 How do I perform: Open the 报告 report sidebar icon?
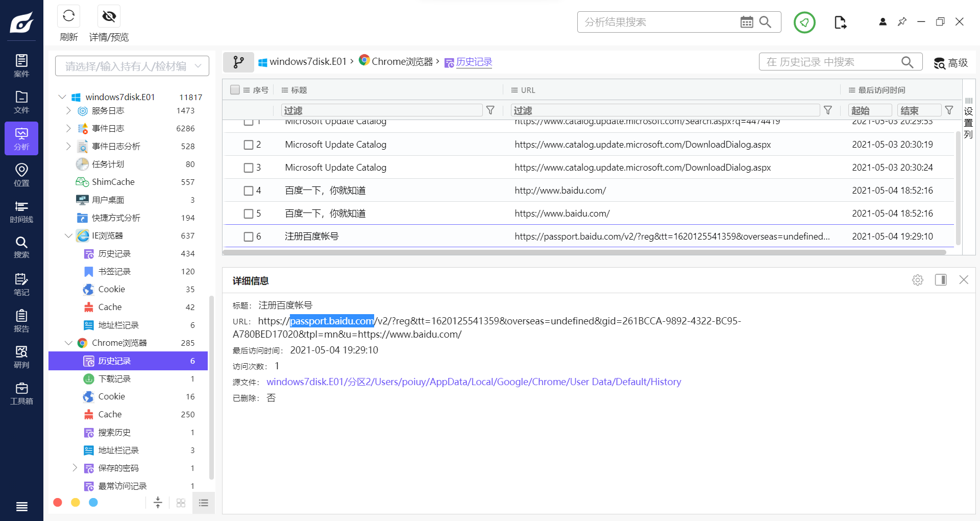tap(21, 321)
